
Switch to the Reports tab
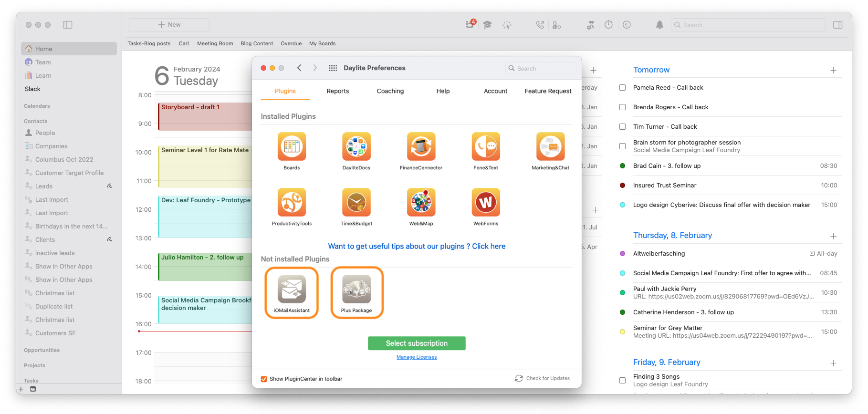(x=338, y=91)
